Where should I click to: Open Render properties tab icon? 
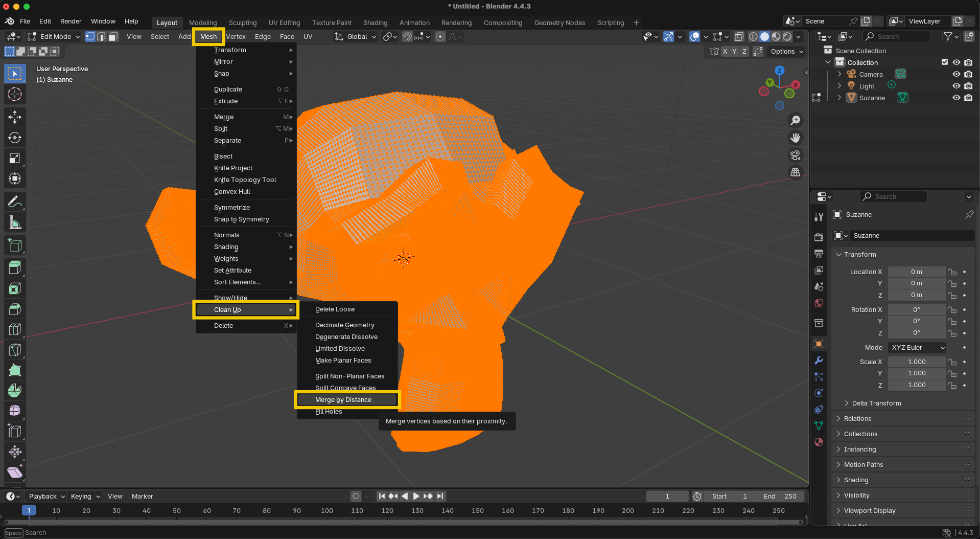tap(819, 237)
